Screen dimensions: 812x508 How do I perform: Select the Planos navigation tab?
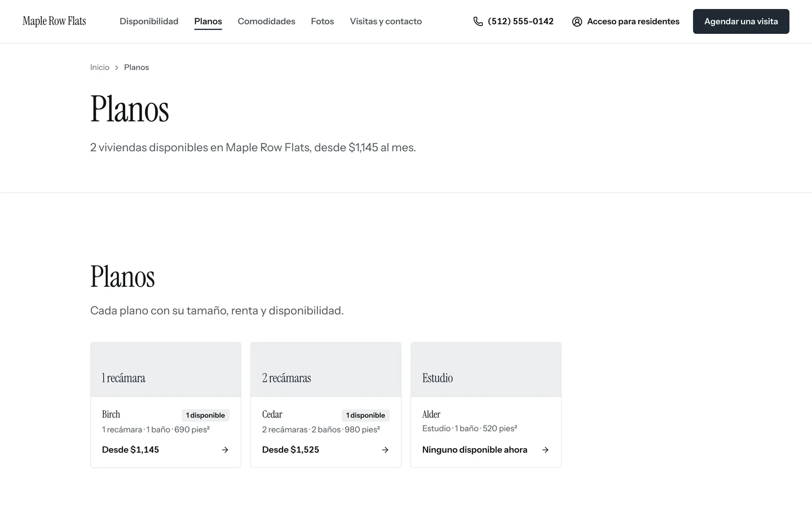208,21
